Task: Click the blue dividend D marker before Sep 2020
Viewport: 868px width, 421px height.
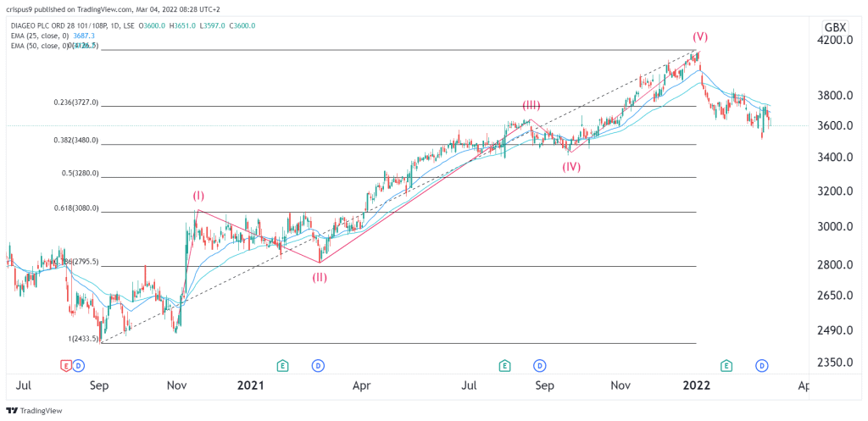Action: pos(79,365)
